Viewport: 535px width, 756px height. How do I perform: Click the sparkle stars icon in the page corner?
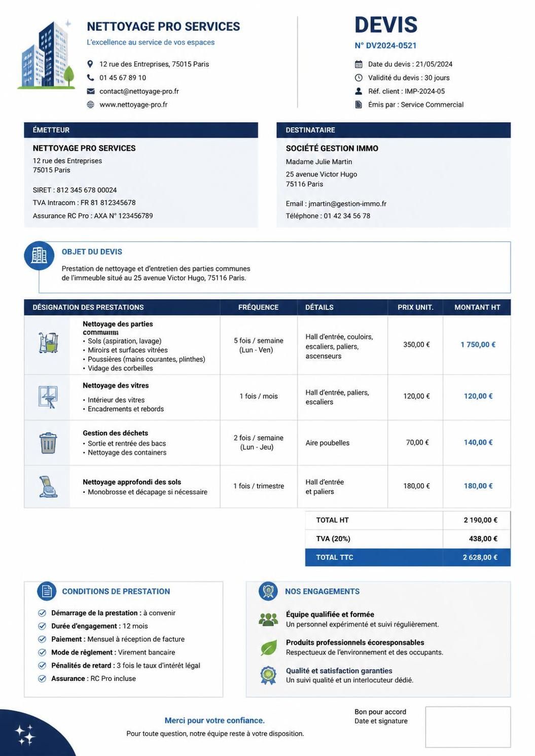pos(24,735)
